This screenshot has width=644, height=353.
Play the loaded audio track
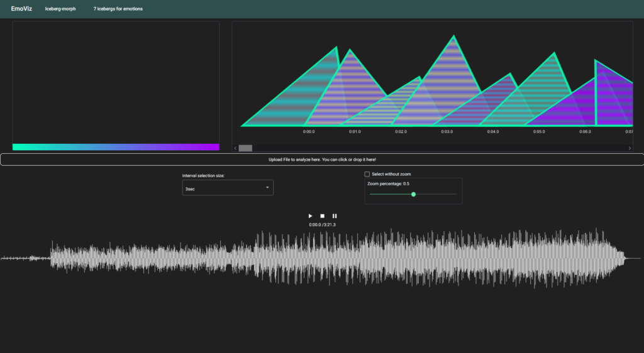coord(310,216)
